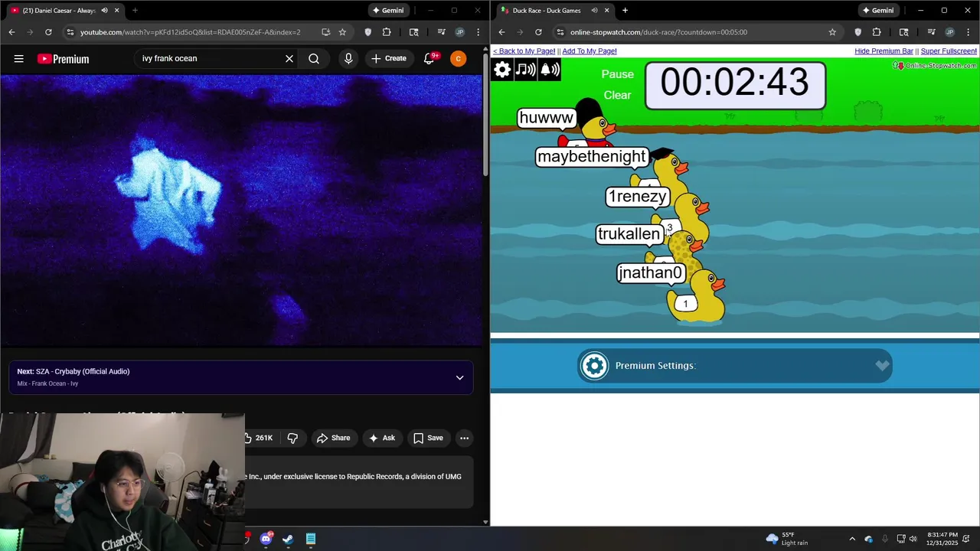Close the Duck Race tab
The height and width of the screenshot is (551, 980).
coord(607,11)
